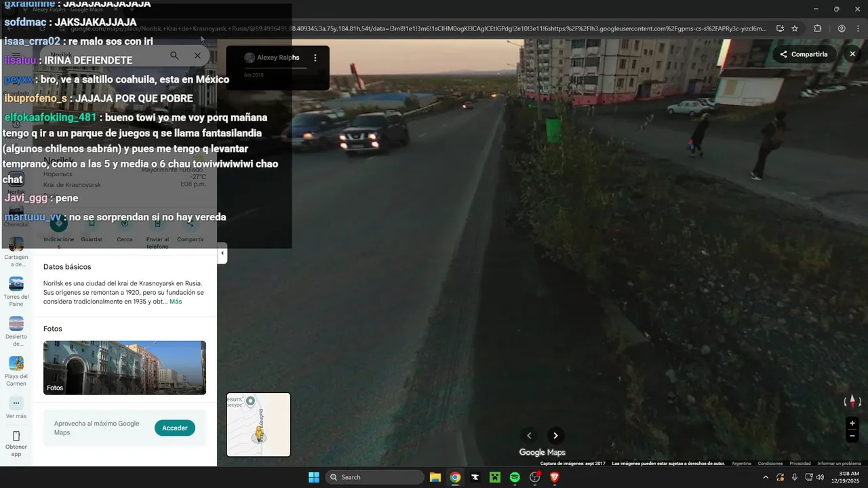Click Chrome icon in taskbar
This screenshot has width=868, height=488.
(455, 477)
